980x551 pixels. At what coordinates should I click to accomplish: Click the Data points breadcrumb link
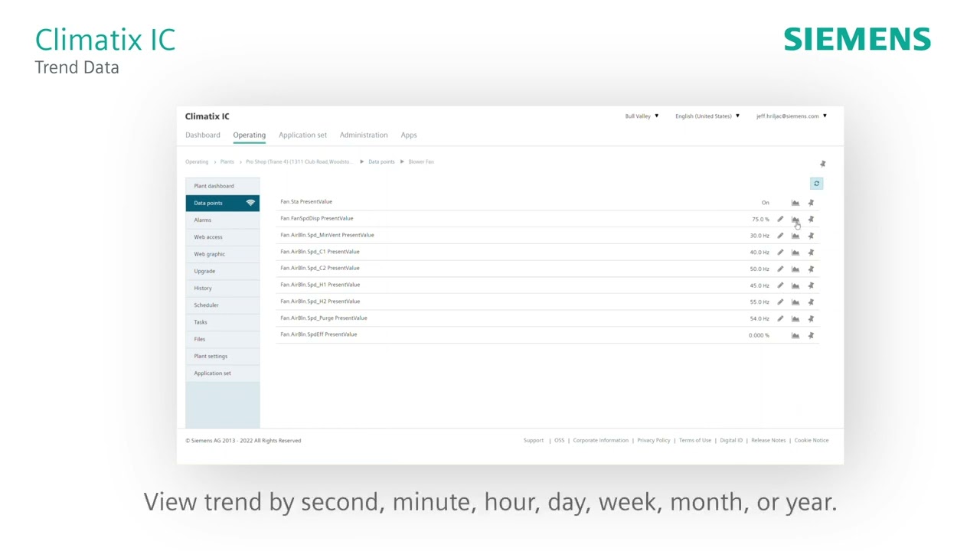381,161
